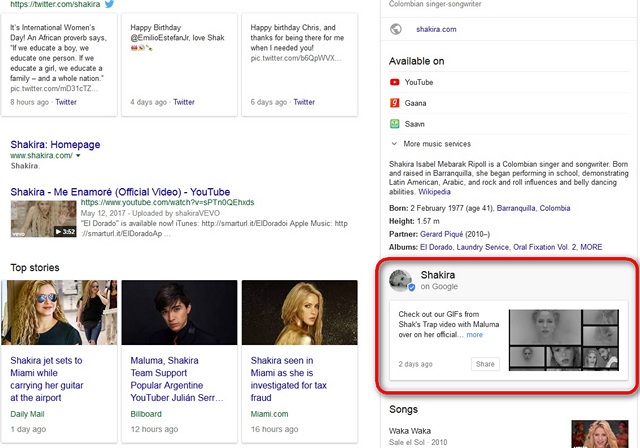Click the Saavn service icon
This screenshot has width=640, height=448.
point(394,124)
